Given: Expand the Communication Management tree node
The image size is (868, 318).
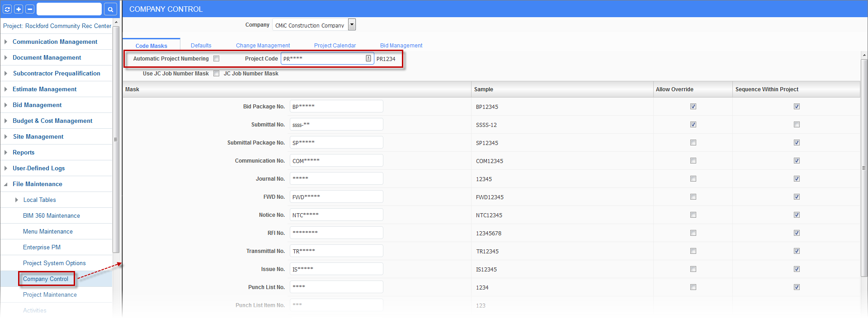Looking at the screenshot, I should pyautogui.click(x=6, y=42).
